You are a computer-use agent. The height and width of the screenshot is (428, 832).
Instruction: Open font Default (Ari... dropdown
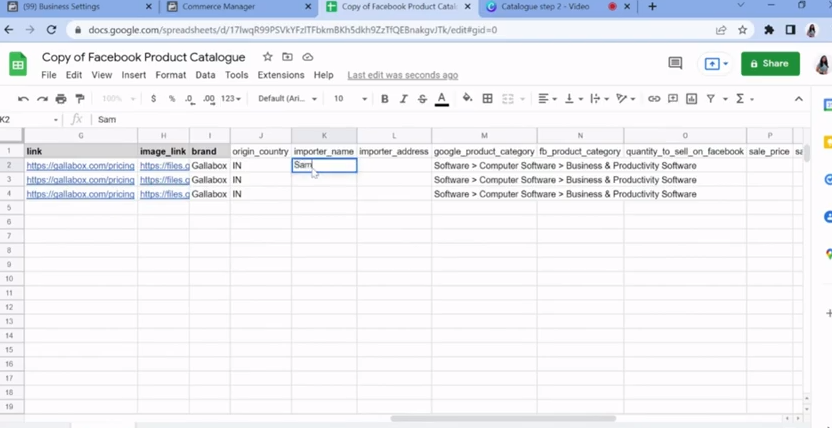[x=288, y=99]
